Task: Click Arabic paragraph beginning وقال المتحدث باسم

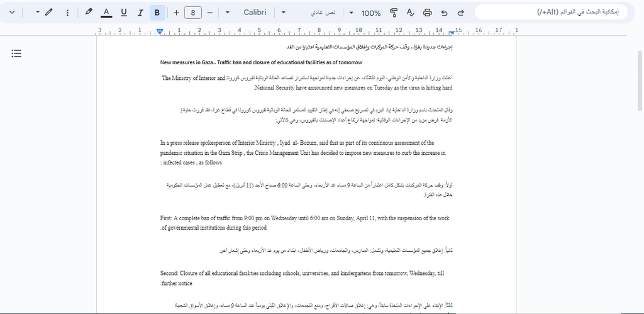Action: 316,115
